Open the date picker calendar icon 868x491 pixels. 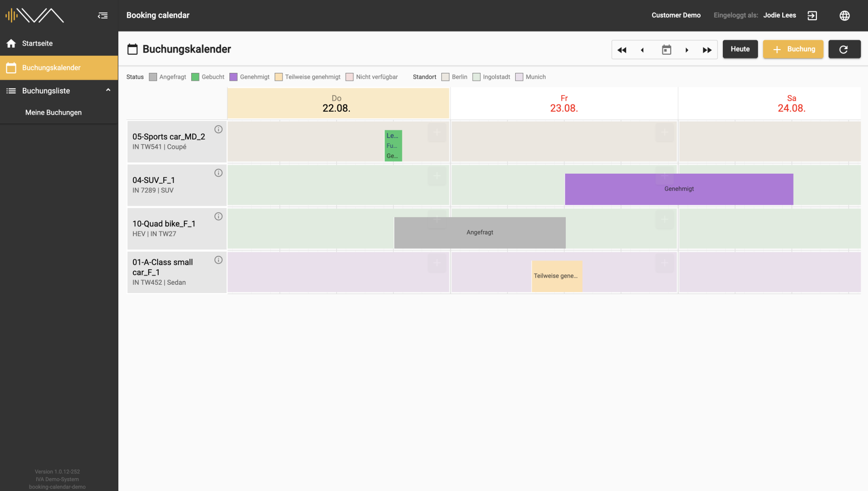click(667, 50)
